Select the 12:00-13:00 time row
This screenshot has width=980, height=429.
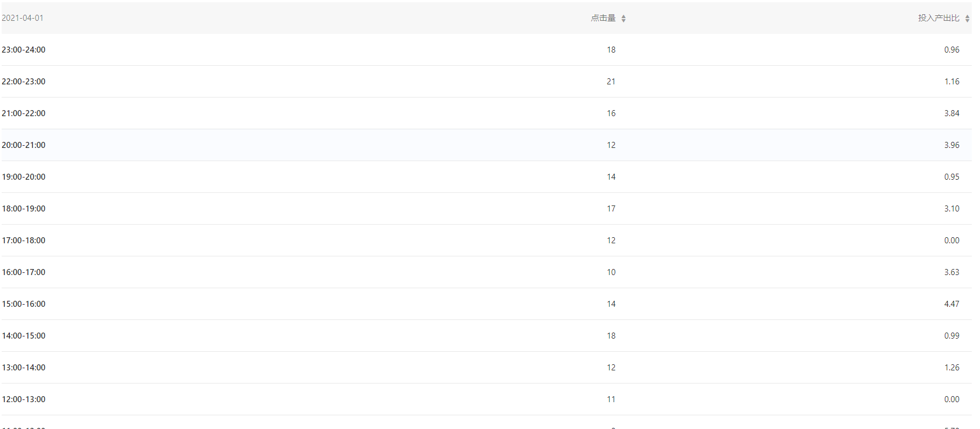(486, 399)
